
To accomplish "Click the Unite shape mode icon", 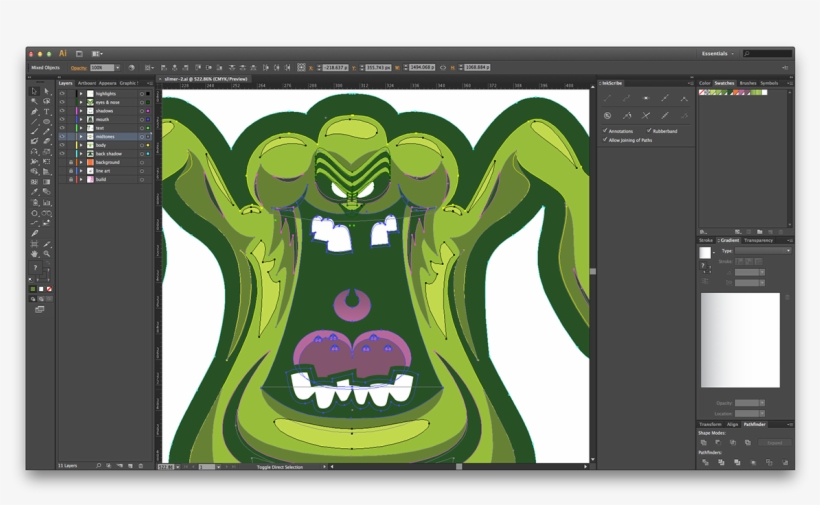I will 704,443.
